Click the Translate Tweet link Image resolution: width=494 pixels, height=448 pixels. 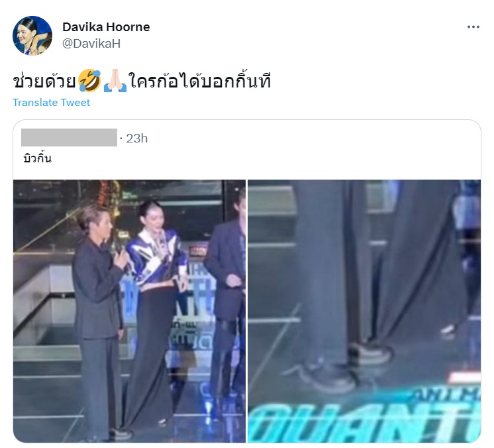51,103
